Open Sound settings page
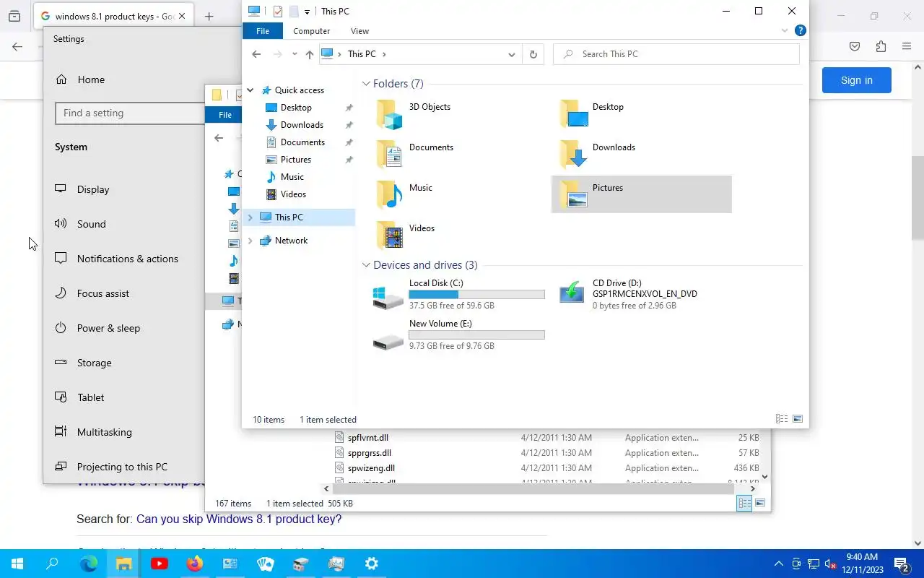Screen dimensions: 924x578 [x=92, y=224]
